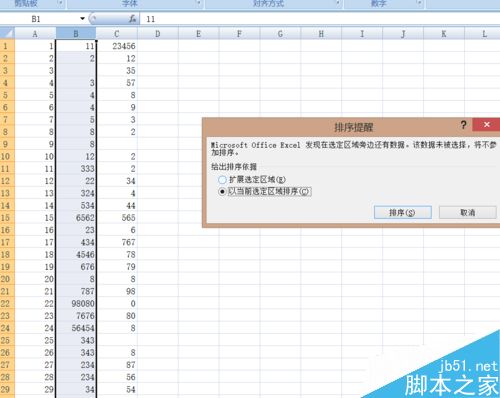The width and height of the screenshot is (500, 398).
Task: Click cell C27 containing 87
Action: pos(117,365)
